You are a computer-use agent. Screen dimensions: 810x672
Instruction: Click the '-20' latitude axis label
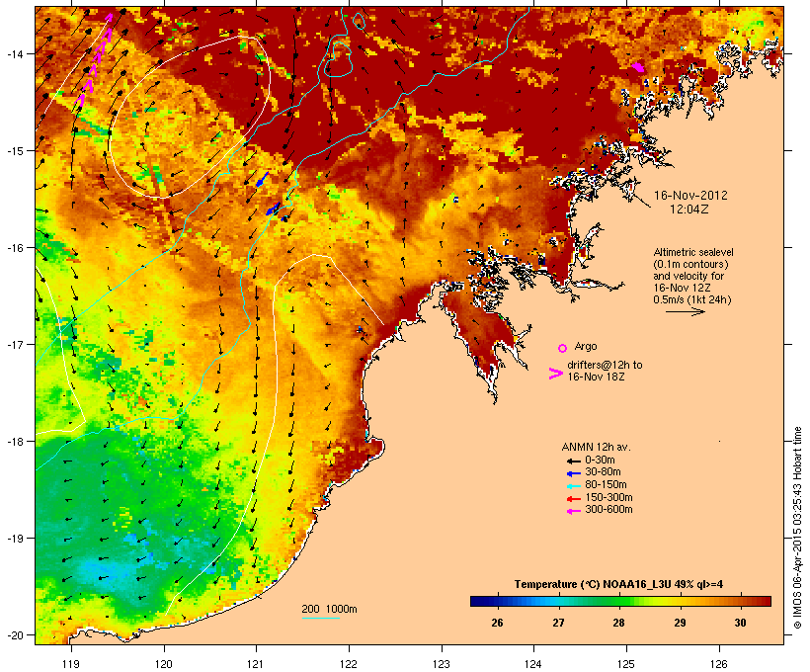tap(14, 634)
